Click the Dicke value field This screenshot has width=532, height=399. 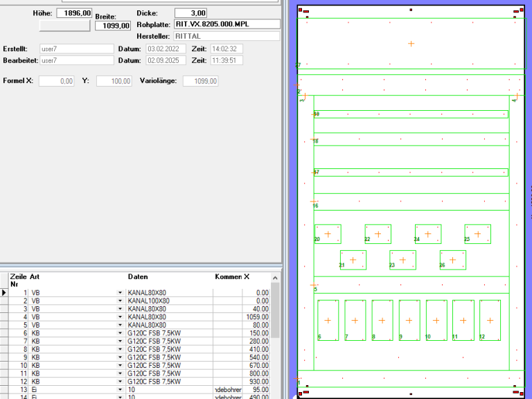[x=190, y=13]
